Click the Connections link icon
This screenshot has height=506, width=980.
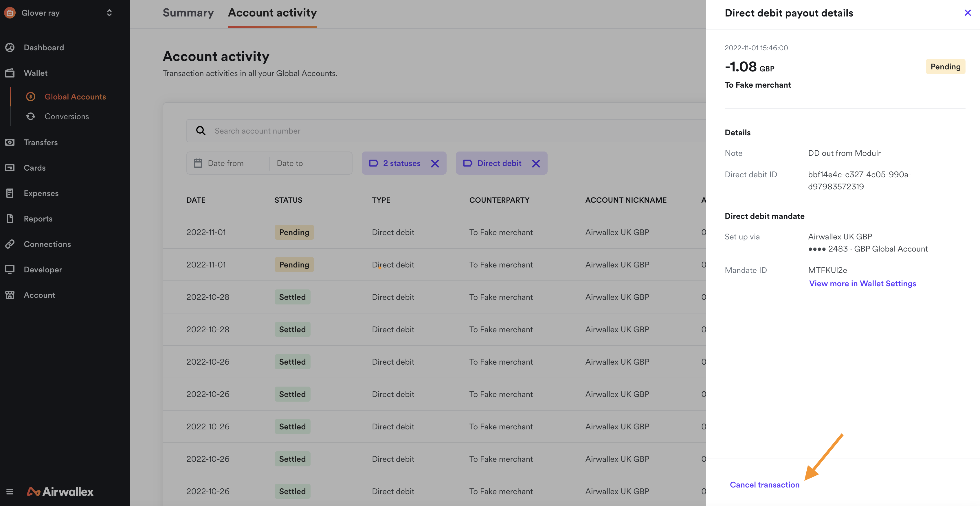point(10,244)
